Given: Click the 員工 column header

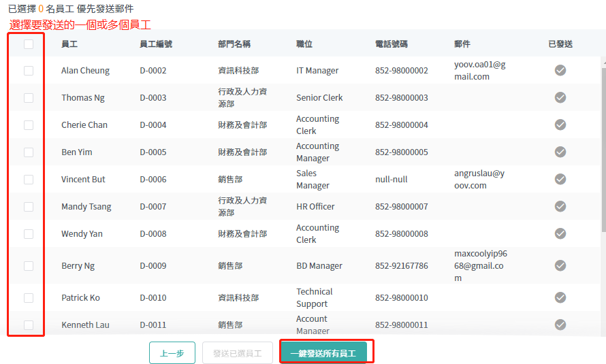Looking at the screenshot, I should (69, 44).
